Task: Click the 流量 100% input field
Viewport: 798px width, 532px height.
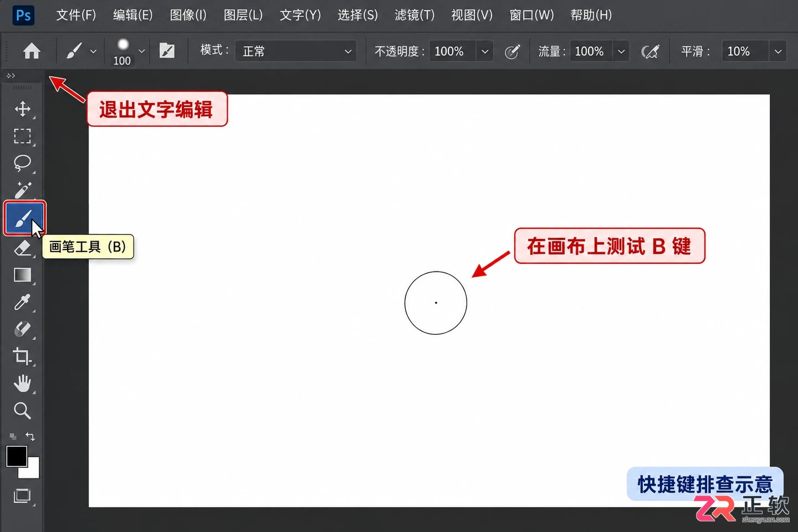Action: 591,52
